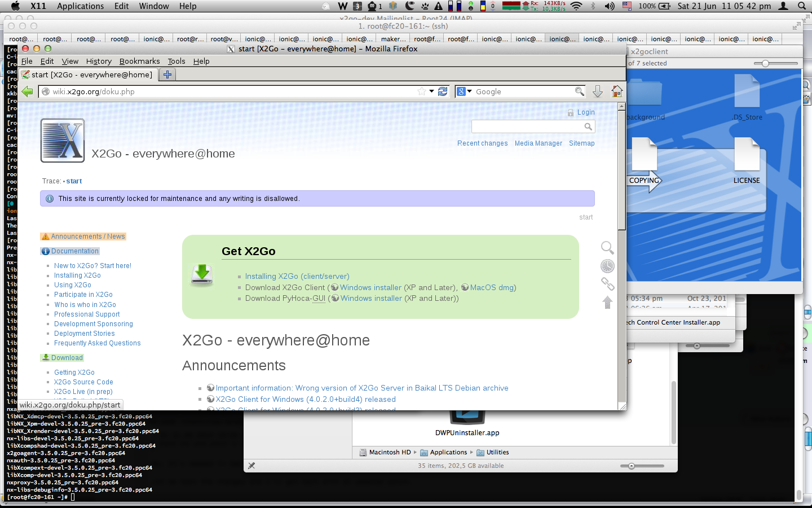Viewport: 812px width, 508px height.
Task: Open Recent changes link
Action: coord(482,143)
